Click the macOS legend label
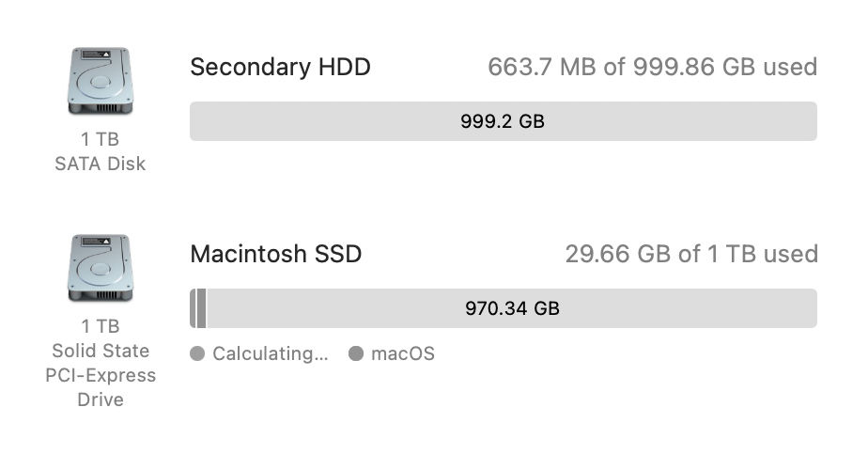Image resolution: width=868 pixels, height=470 pixels. 403,354
